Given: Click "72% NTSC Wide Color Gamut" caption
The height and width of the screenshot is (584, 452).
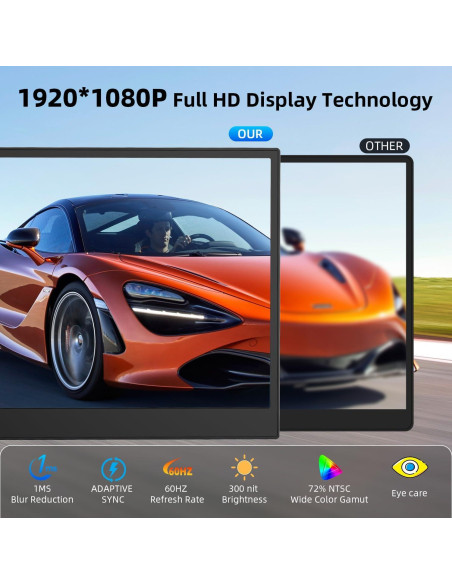Looking at the screenshot, I should (329, 494).
